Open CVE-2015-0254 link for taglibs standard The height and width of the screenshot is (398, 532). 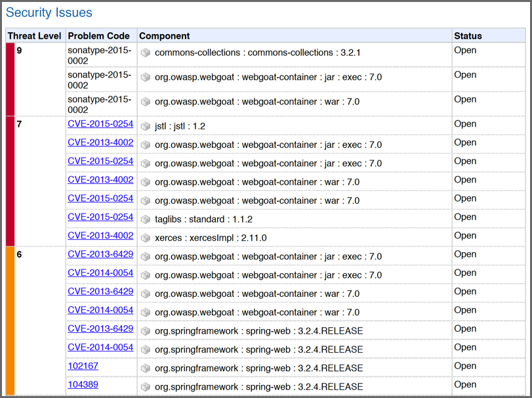click(100, 217)
